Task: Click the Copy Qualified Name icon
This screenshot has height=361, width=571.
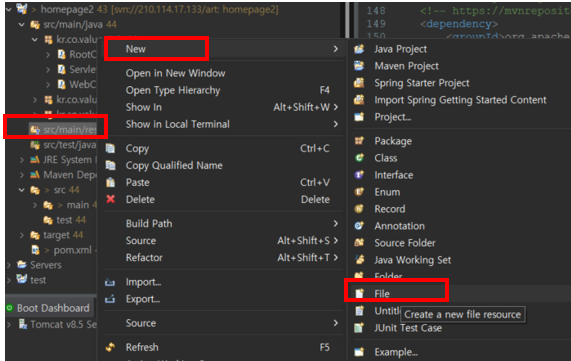Action: (x=110, y=165)
